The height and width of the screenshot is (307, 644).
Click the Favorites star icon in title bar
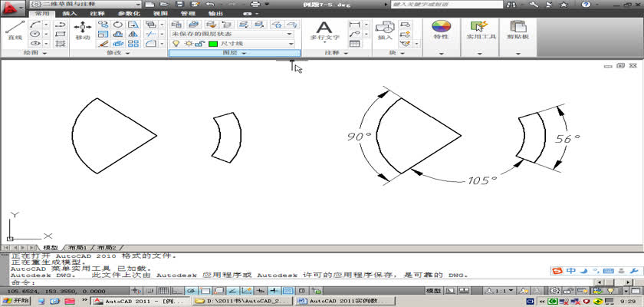pyautogui.click(x=564, y=5)
